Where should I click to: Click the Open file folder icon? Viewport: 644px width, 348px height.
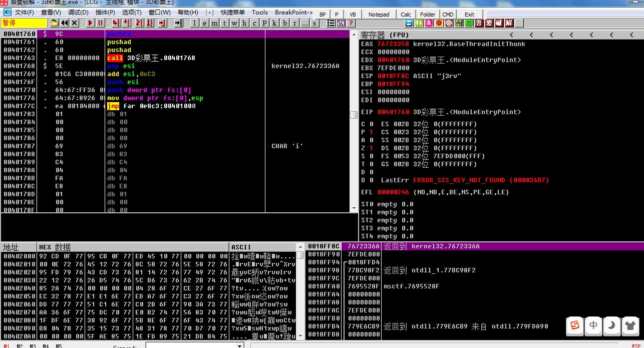point(54,23)
